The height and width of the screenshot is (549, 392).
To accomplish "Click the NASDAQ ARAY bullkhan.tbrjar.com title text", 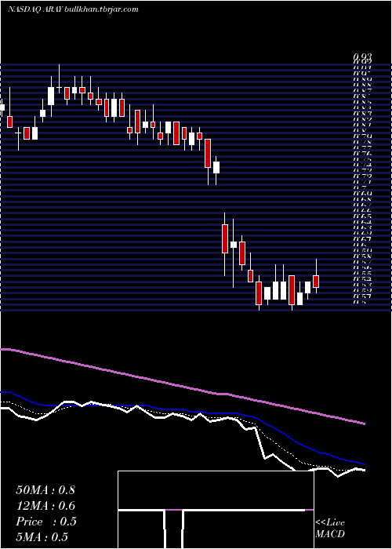I will [x=73, y=9].
